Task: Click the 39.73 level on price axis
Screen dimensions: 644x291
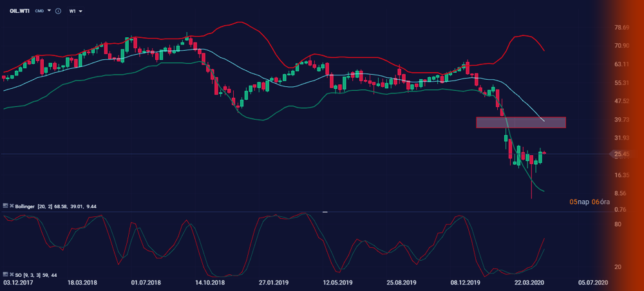Action: pyautogui.click(x=622, y=120)
